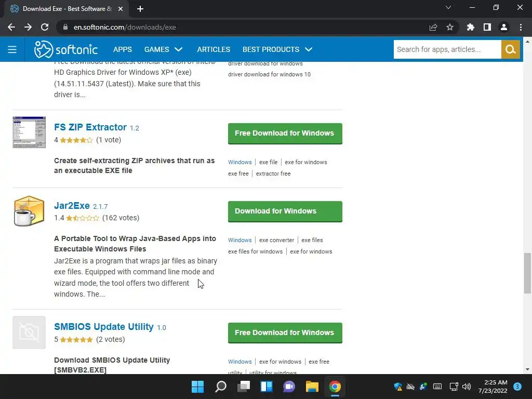This screenshot has width=532, height=399.
Task: Open Widgets from taskbar
Action: (267, 387)
